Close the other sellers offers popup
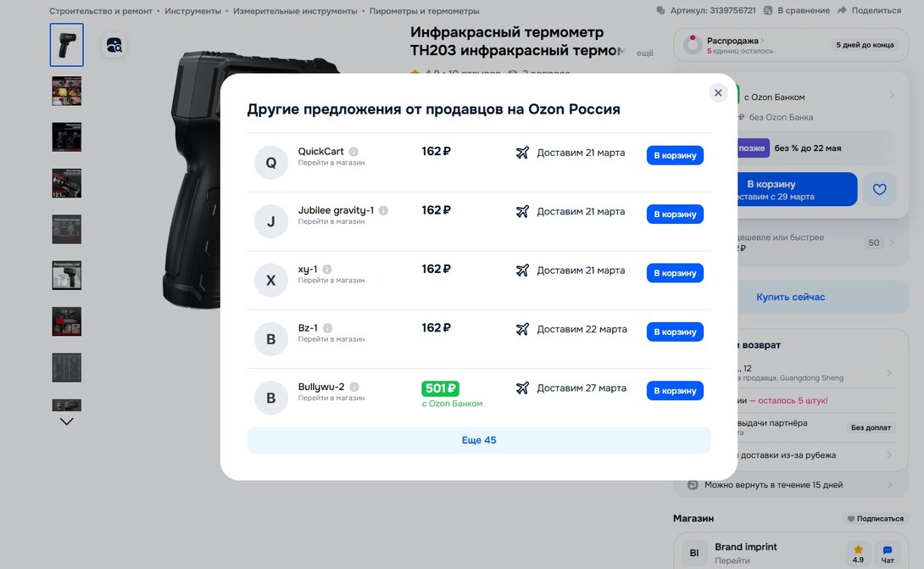This screenshot has width=924, height=569. [x=718, y=93]
